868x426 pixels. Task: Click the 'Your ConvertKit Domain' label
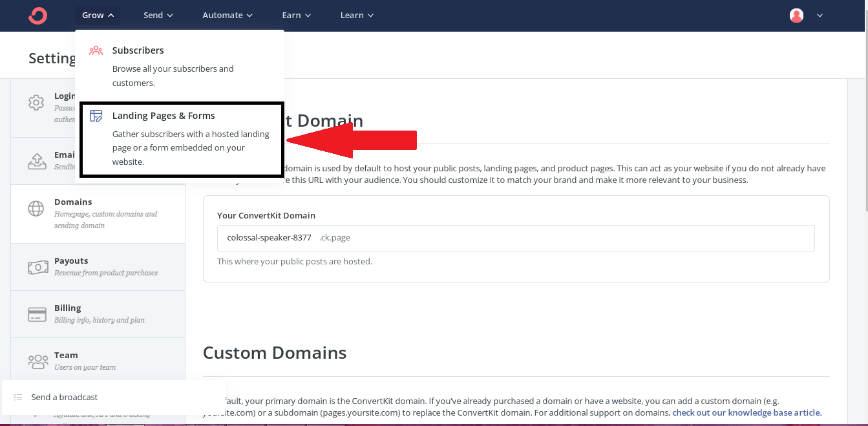pyautogui.click(x=266, y=215)
